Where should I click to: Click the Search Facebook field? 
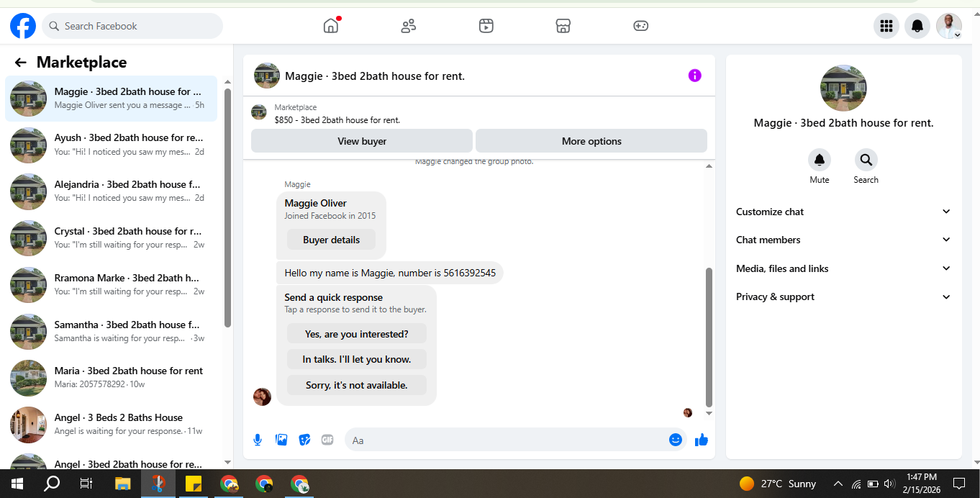(132, 26)
